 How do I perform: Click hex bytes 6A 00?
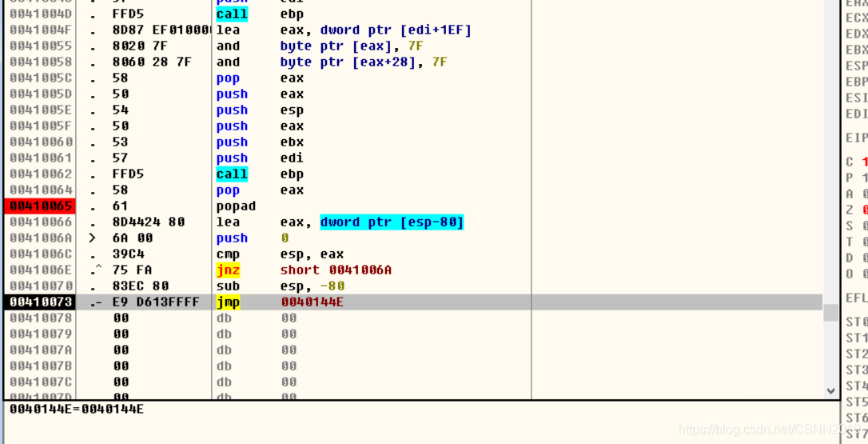click(x=133, y=238)
